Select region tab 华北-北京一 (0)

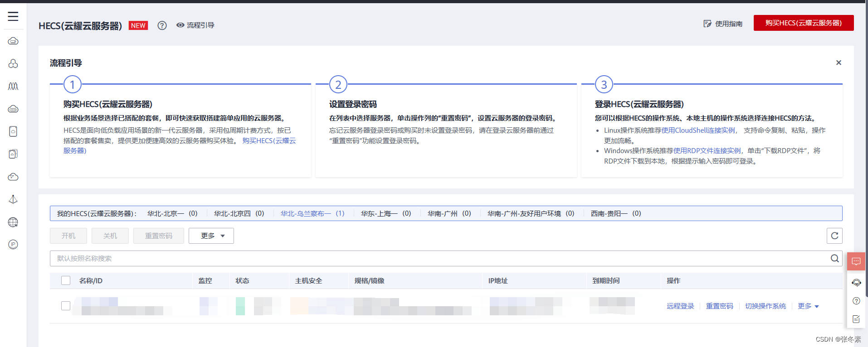coord(172,213)
